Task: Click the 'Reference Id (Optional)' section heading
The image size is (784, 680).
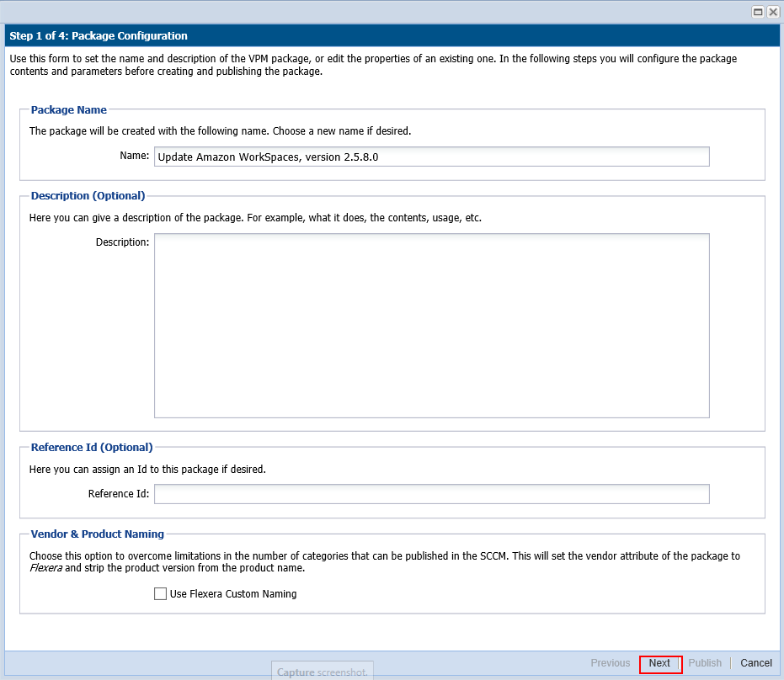Action: click(x=92, y=448)
